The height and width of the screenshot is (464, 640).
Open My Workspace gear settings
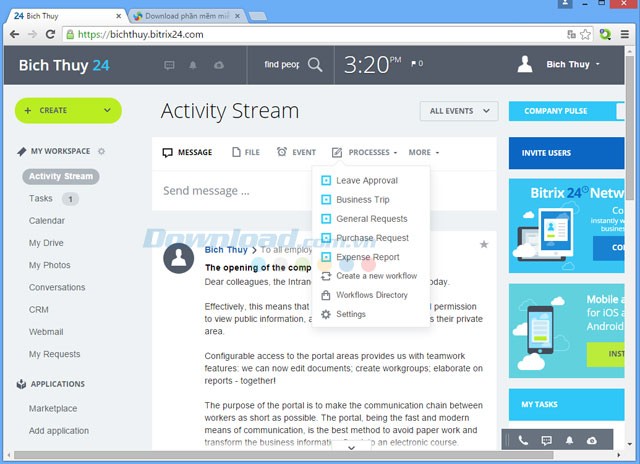(x=101, y=151)
